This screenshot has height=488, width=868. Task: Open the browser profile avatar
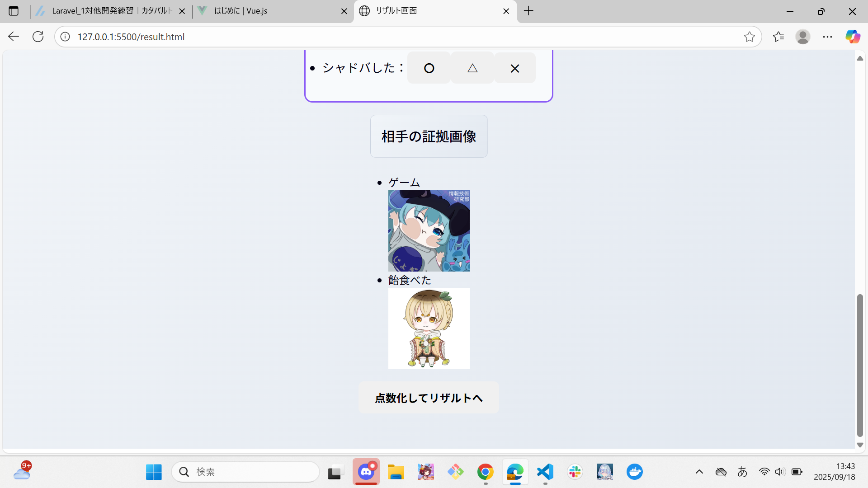(803, 37)
